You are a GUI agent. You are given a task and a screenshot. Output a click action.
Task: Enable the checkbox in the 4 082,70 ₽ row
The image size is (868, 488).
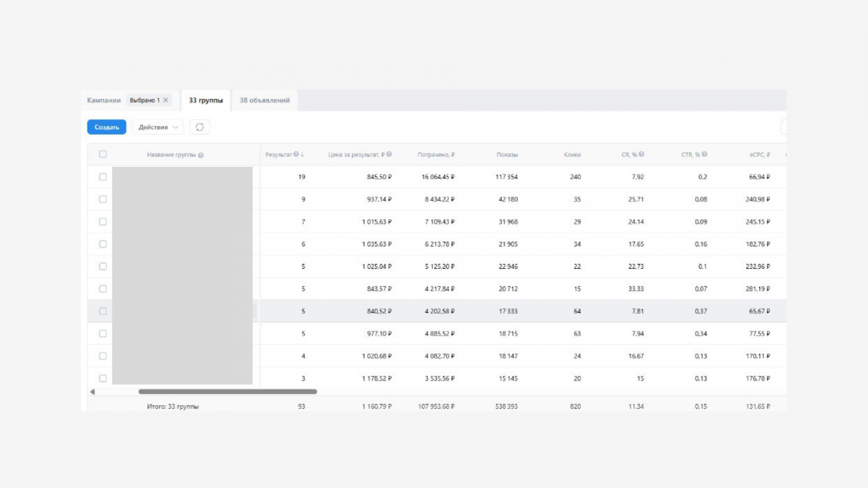(x=103, y=356)
